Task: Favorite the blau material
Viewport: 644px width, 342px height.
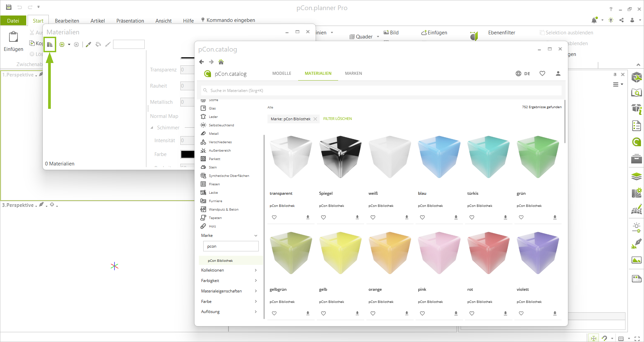Action: tap(422, 217)
